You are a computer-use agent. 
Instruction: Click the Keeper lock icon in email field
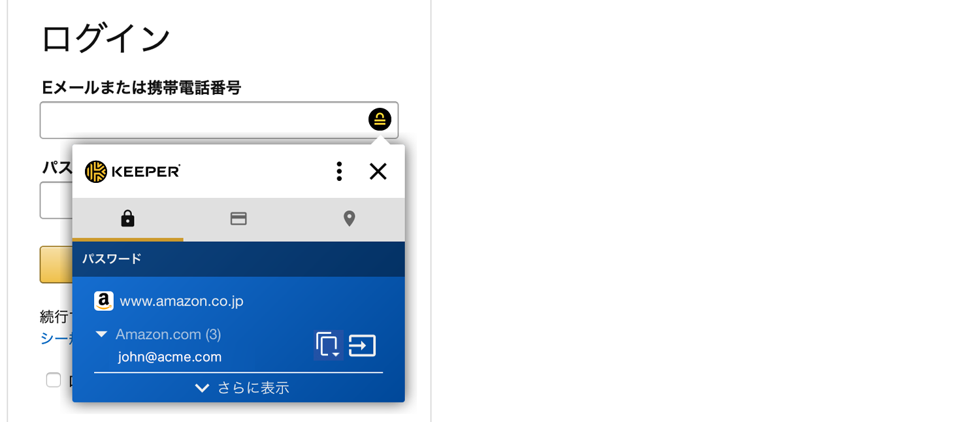tap(380, 120)
